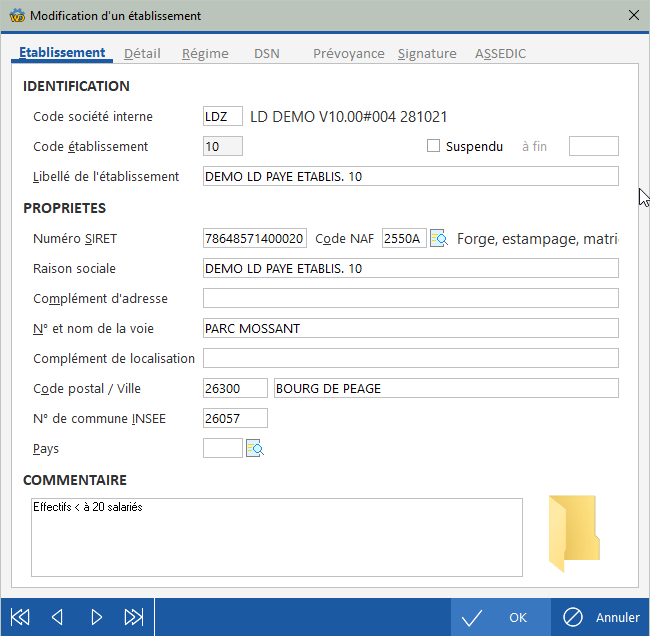Click the Code NAF input field
This screenshot has width=650, height=636.
(404, 238)
